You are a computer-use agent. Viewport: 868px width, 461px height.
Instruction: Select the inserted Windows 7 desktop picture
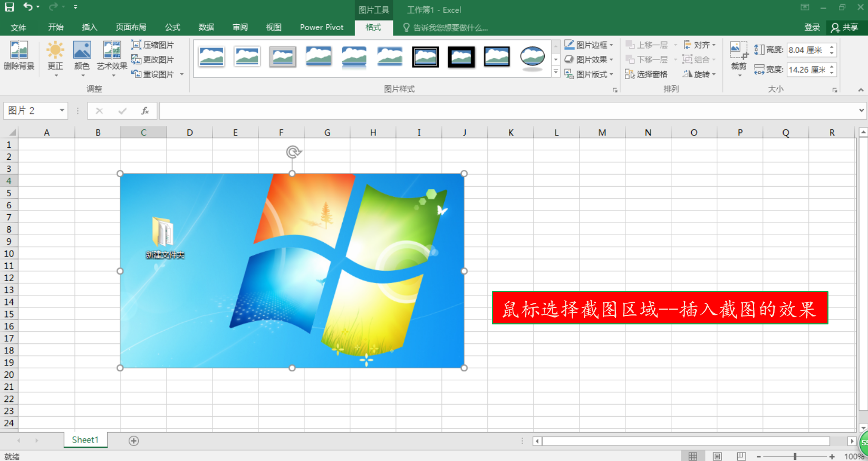(x=292, y=271)
